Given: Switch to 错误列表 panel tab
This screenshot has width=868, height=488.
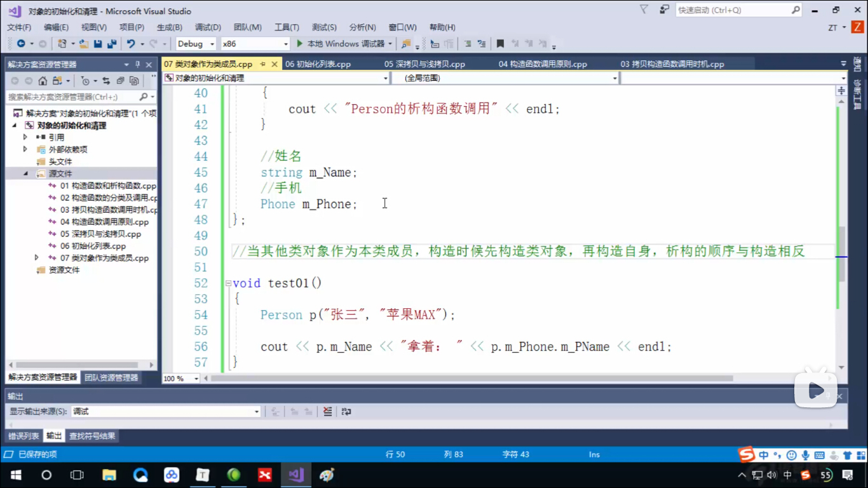Looking at the screenshot, I should 24,436.
